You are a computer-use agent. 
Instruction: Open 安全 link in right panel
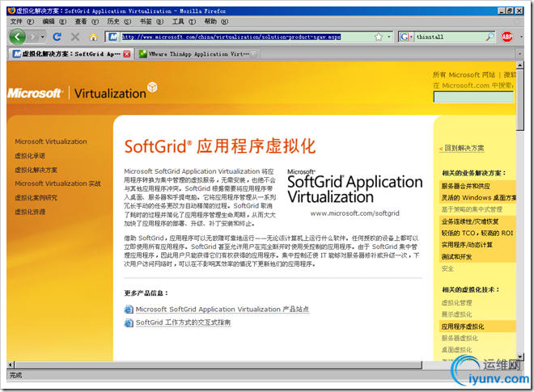(447, 268)
